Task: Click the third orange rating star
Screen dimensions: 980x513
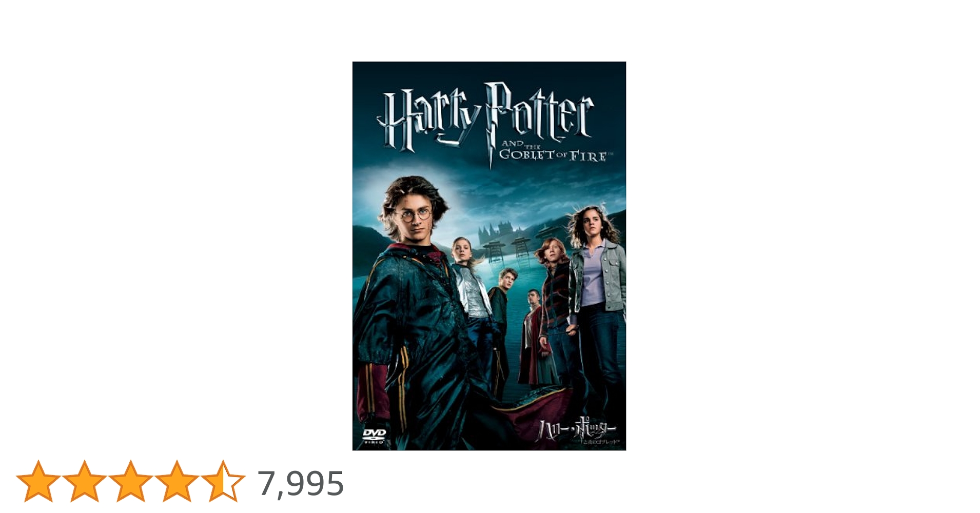Action: click(x=131, y=481)
